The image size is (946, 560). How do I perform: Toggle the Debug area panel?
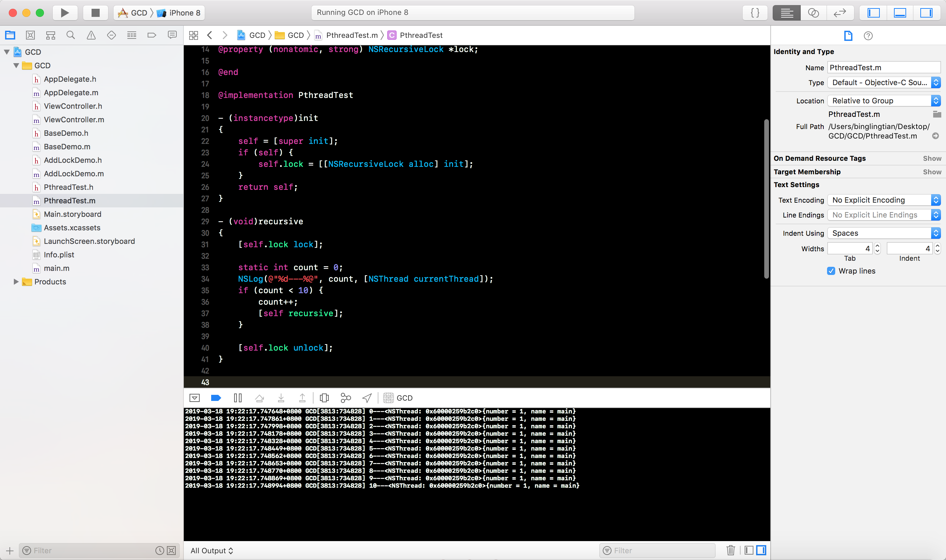pyautogui.click(x=900, y=13)
